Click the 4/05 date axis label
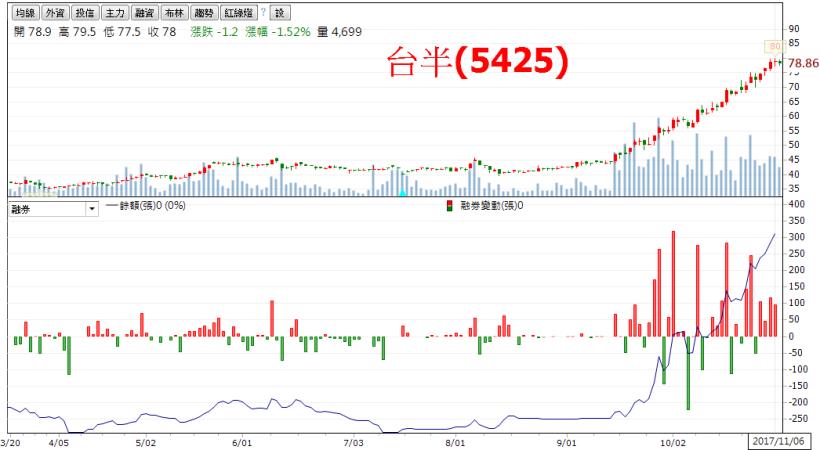This screenshot has height=450, width=820. (x=58, y=443)
